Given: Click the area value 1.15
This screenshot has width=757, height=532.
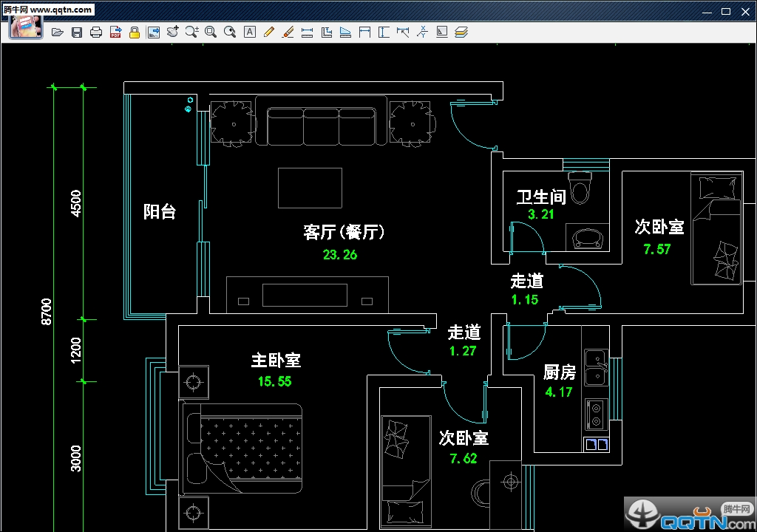Looking at the screenshot, I should [x=525, y=300].
